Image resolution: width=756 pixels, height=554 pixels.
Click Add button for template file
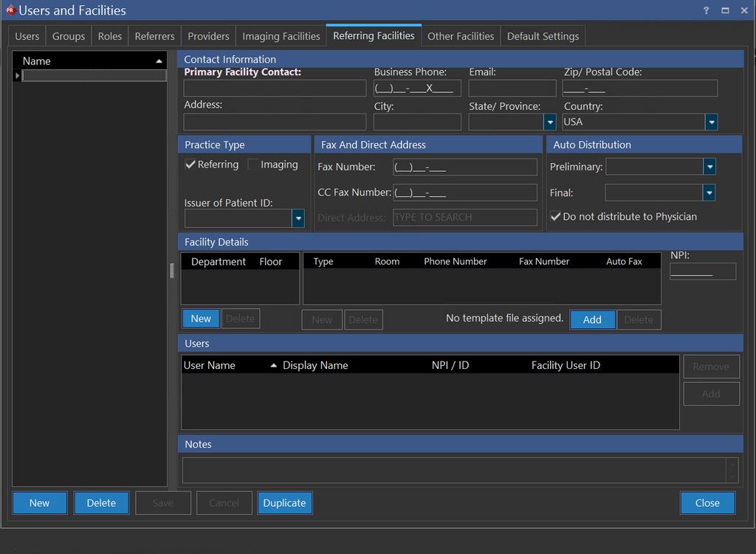click(x=592, y=319)
